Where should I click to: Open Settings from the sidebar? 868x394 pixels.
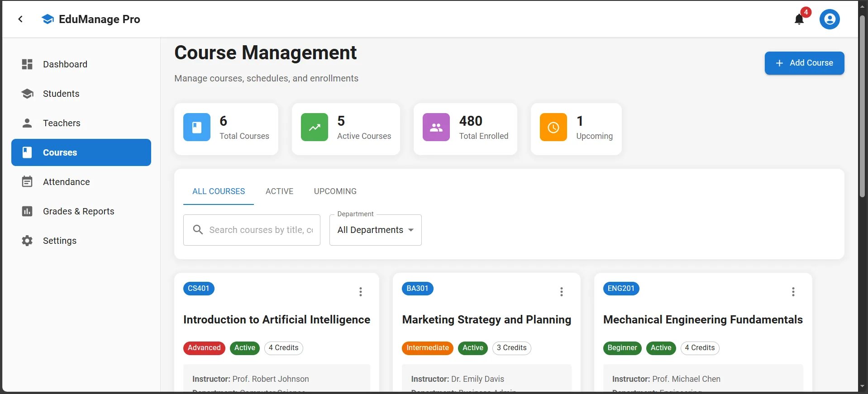pos(81,241)
